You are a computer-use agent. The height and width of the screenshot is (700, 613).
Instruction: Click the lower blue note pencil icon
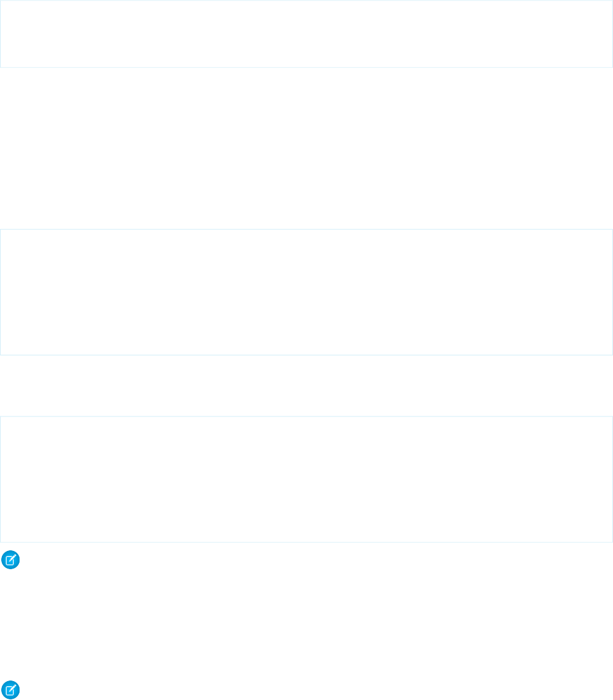(11, 690)
